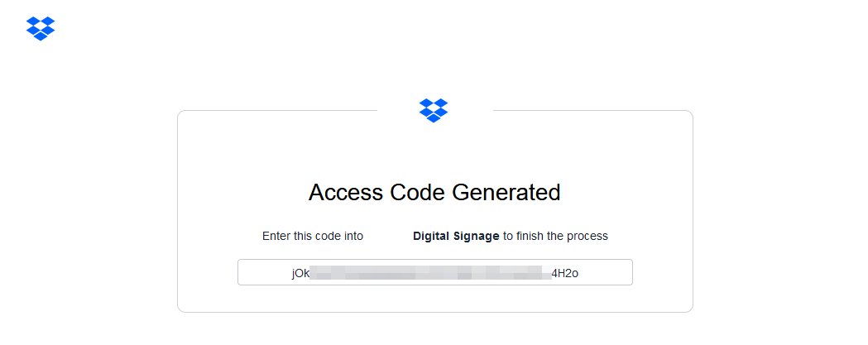Click the bold 'Digital Signage' app name
The height and width of the screenshot is (345, 868).
click(456, 236)
